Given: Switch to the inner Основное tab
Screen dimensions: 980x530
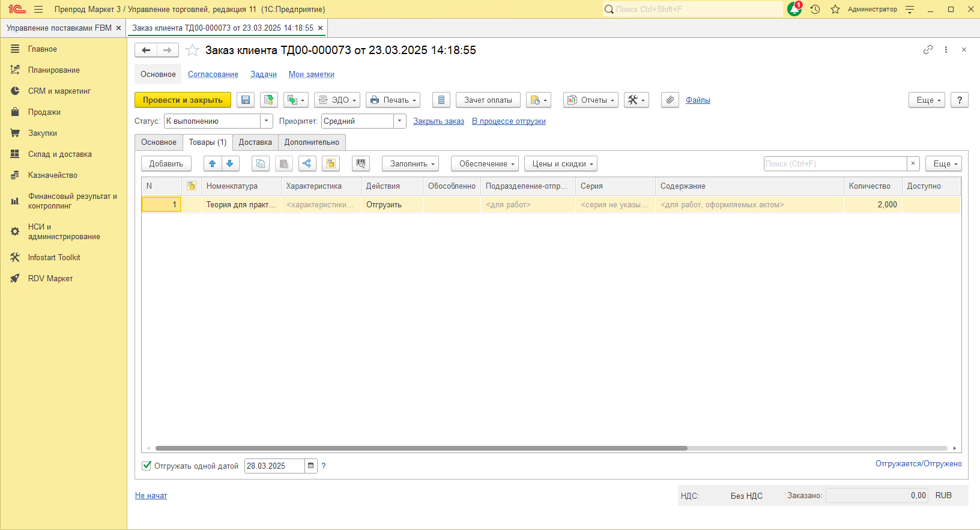Looking at the screenshot, I should pos(159,142).
